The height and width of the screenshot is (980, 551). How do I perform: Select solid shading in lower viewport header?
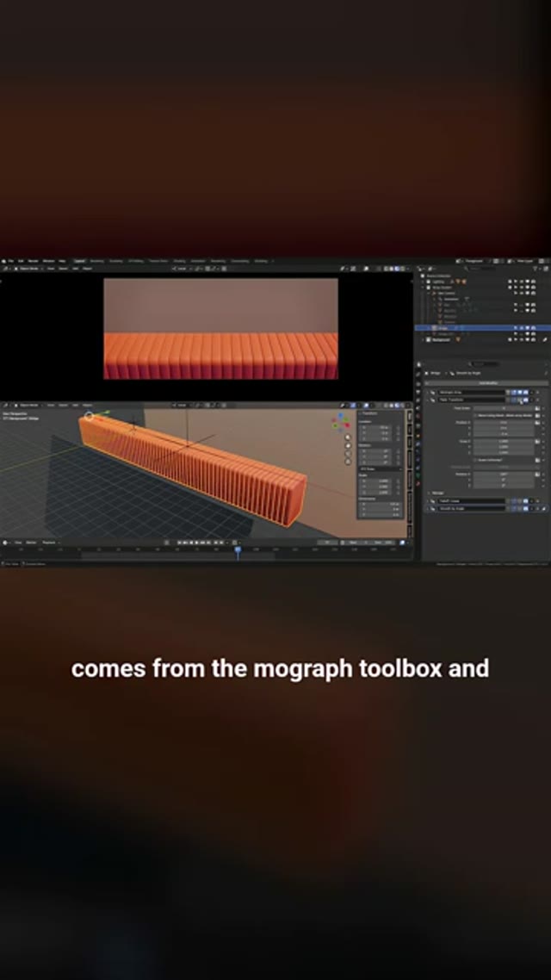tap(391, 406)
